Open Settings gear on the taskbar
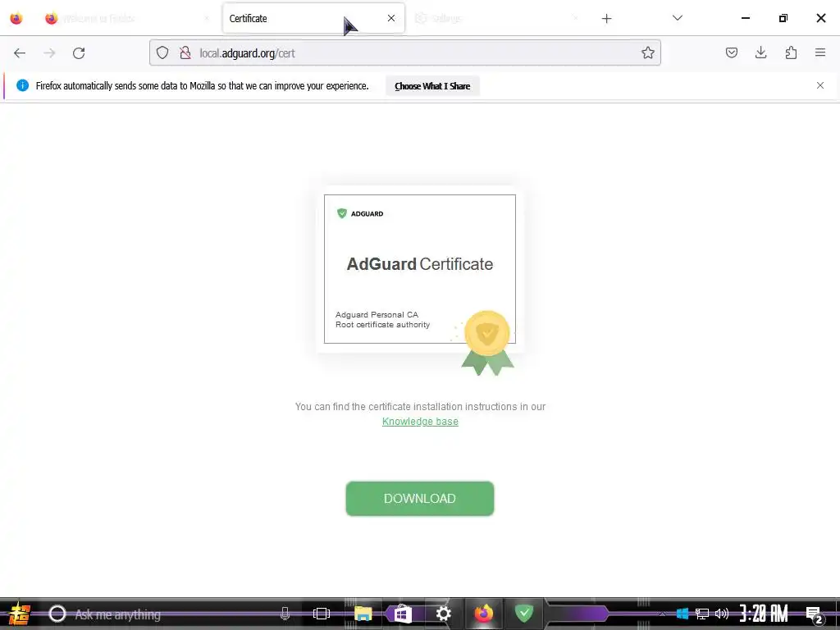This screenshot has width=840, height=630. tap(443, 614)
